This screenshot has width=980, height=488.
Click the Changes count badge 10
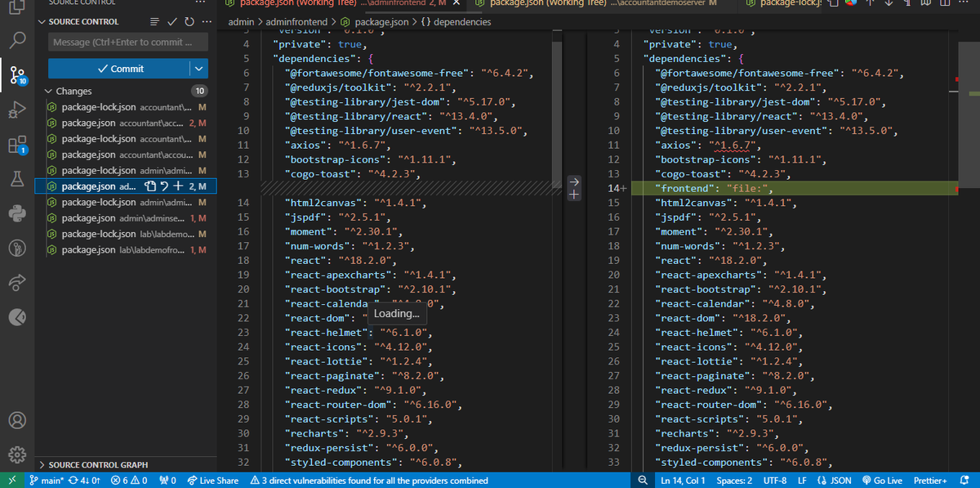tap(200, 91)
